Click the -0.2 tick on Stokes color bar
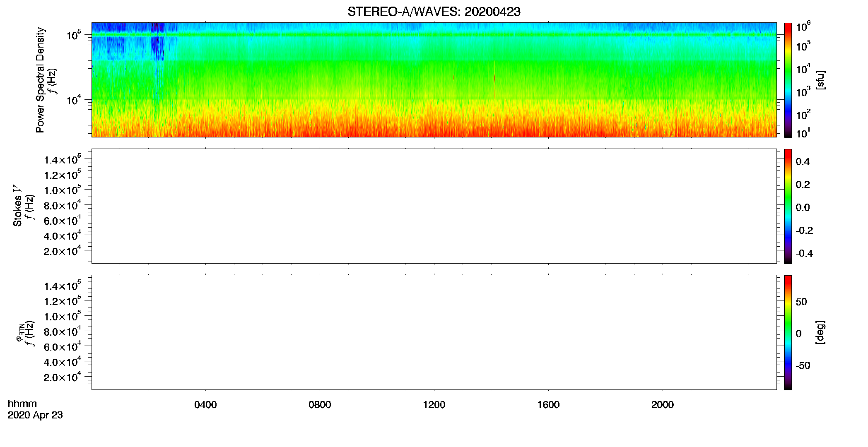This screenshot has width=868, height=447. pos(804,231)
